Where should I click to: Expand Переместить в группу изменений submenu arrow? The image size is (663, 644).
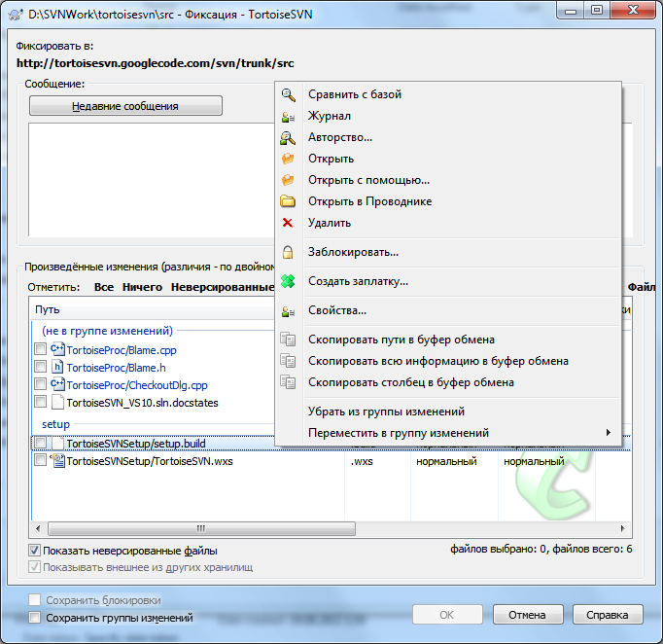(608, 433)
